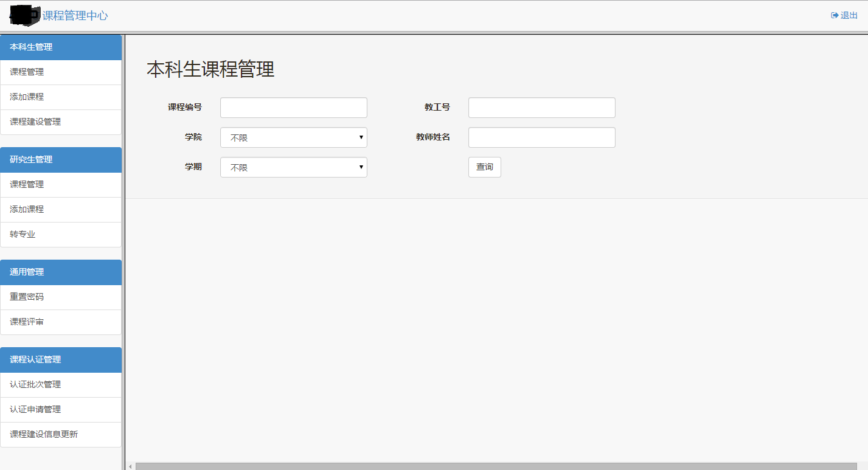Open 课程建设管理 menu item
Viewport: 868px width, 470px height.
click(x=61, y=122)
